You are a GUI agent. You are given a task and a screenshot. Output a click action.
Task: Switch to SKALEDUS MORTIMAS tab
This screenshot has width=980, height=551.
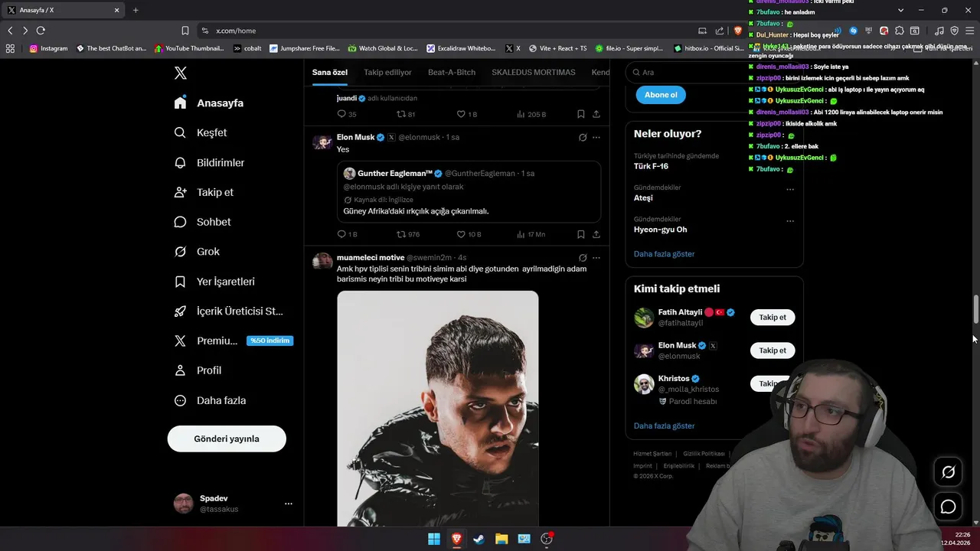click(534, 72)
